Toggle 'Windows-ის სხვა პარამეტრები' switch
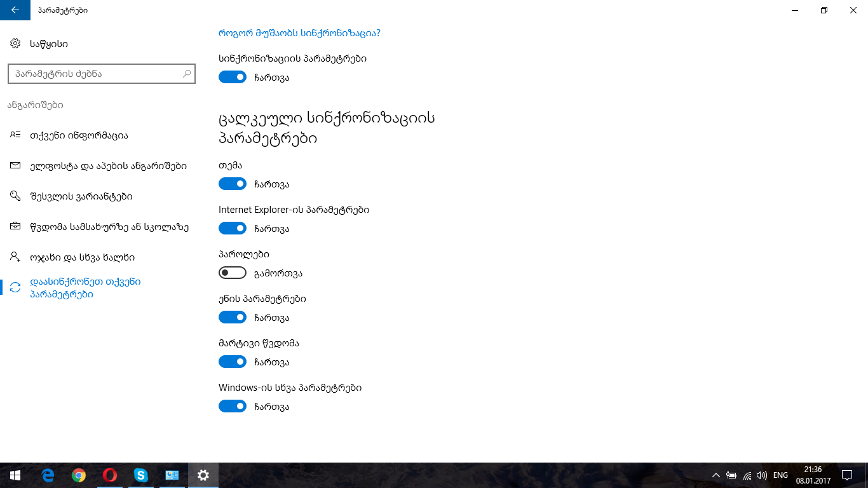The height and width of the screenshot is (488, 868). [x=233, y=406]
